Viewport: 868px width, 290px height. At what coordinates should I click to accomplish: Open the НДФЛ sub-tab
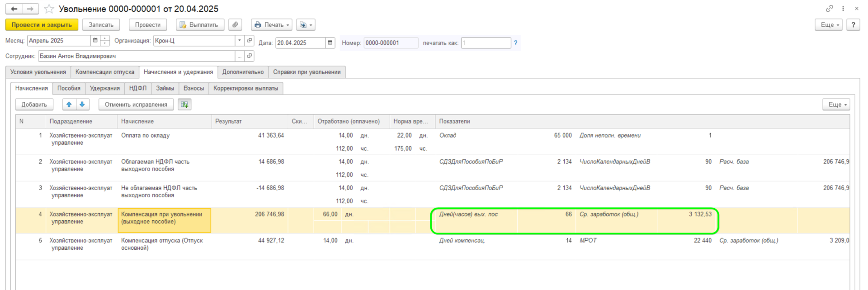[137, 88]
